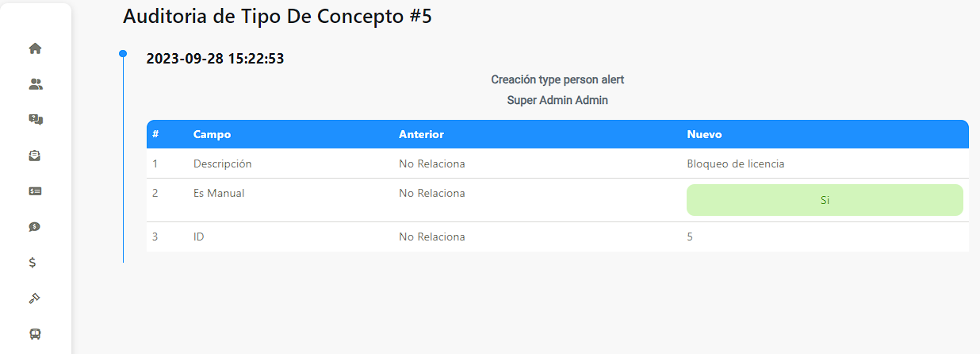Click the Bloqueo de licencia value
The width and height of the screenshot is (980, 354).
click(x=735, y=164)
